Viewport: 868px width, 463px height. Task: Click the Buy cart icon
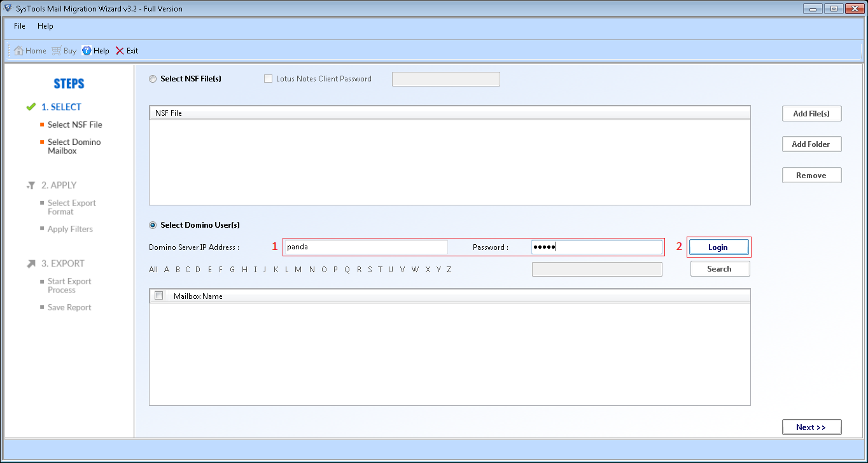56,51
